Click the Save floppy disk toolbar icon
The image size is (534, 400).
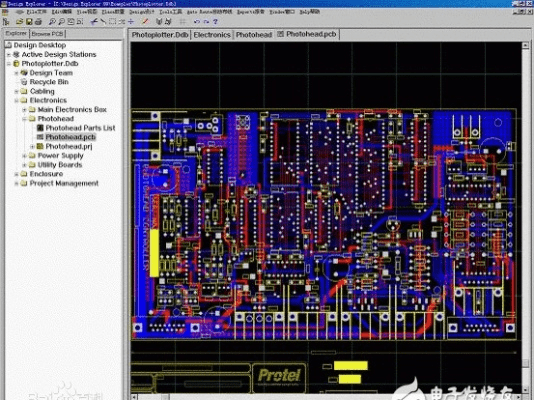coord(29,21)
